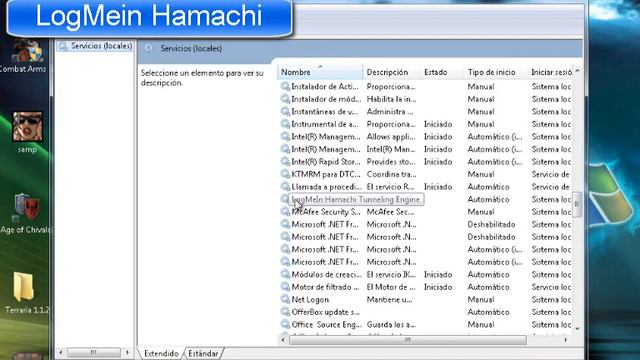
Task: Click the vertical scrollbar thumb of services list
Action: (577, 204)
